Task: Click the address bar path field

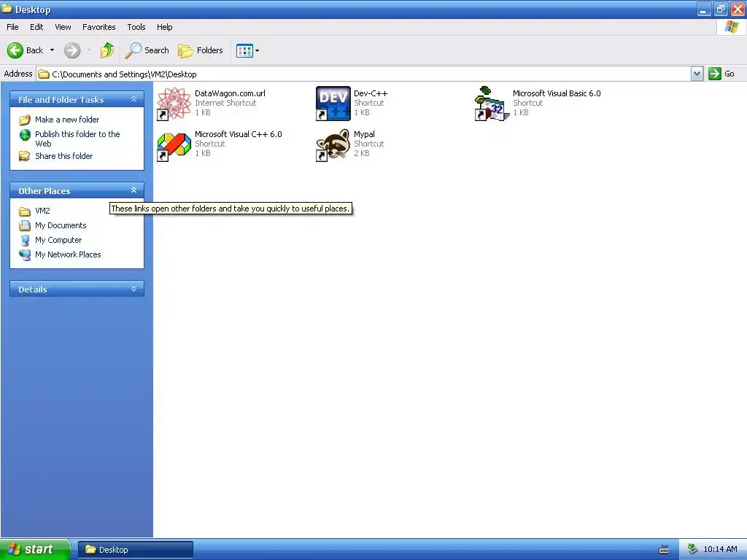Action: (x=365, y=74)
